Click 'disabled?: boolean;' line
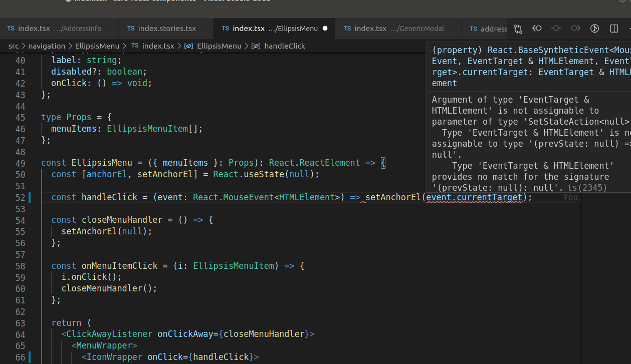Viewport: 631px width, 364px height. pyautogui.click(x=99, y=72)
